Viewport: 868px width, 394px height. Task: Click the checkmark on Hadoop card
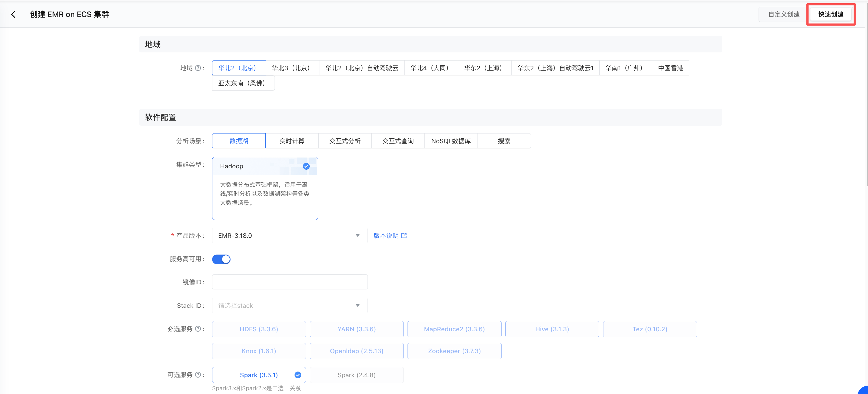click(x=306, y=166)
